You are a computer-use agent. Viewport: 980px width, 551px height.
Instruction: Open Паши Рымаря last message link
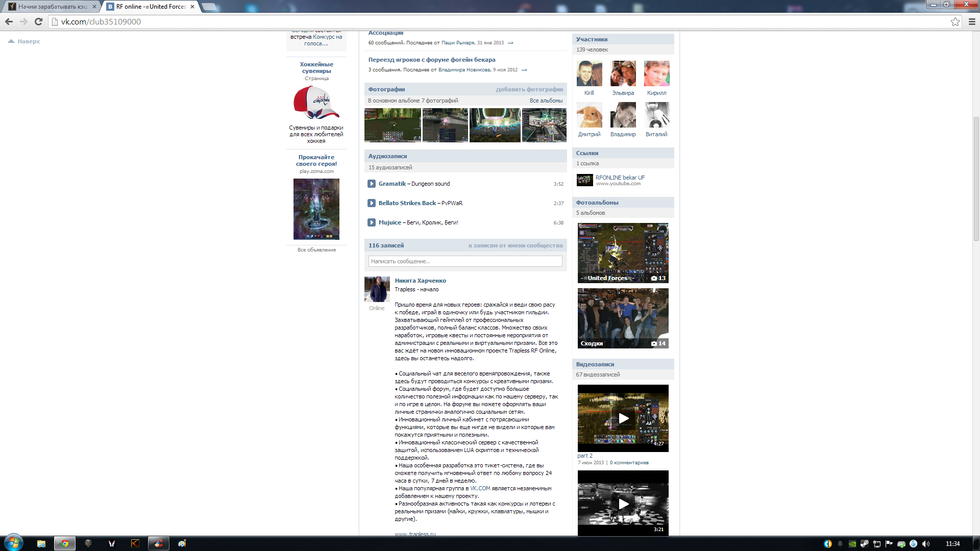(x=458, y=43)
